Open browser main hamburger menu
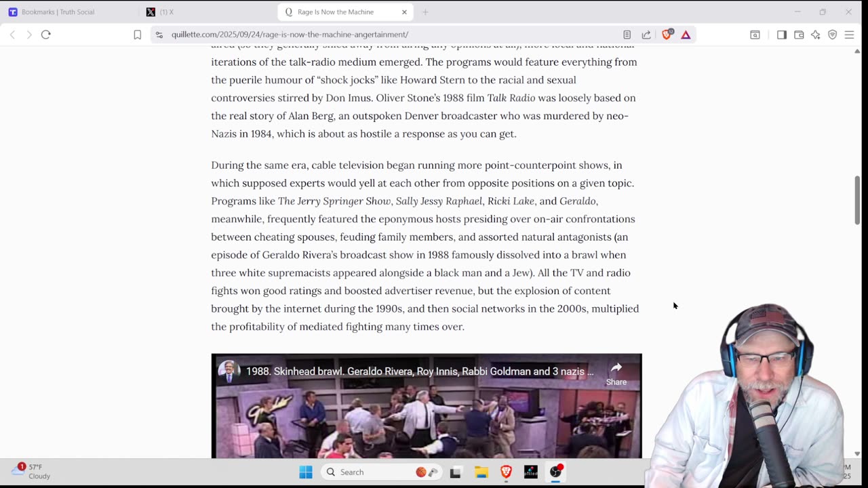Screen dimensions: 868x488 [x=849, y=35]
